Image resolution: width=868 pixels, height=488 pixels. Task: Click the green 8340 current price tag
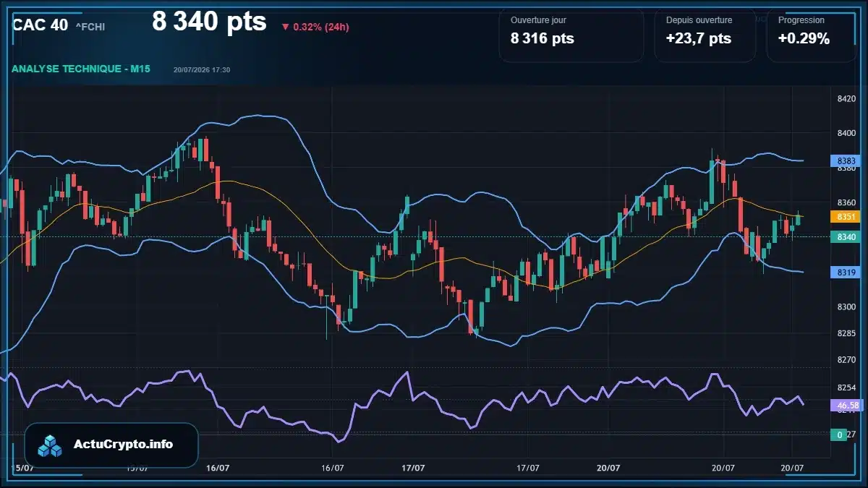[845, 236]
